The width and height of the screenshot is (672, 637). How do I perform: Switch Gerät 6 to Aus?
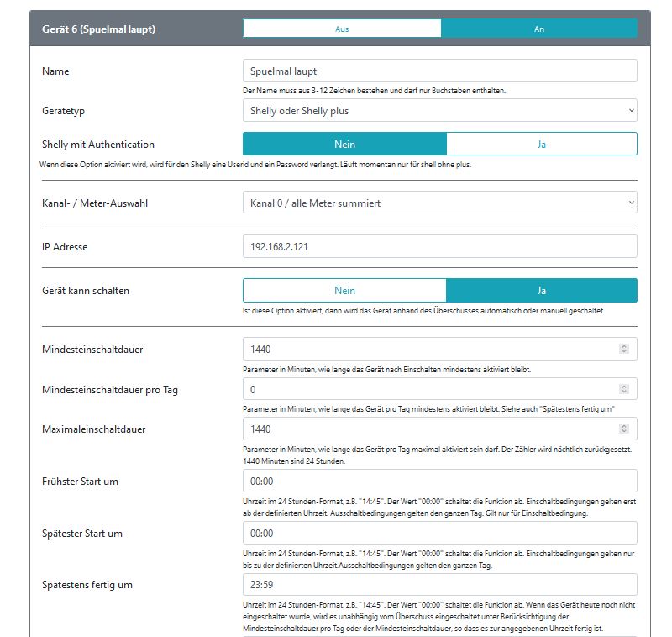tap(342, 29)
